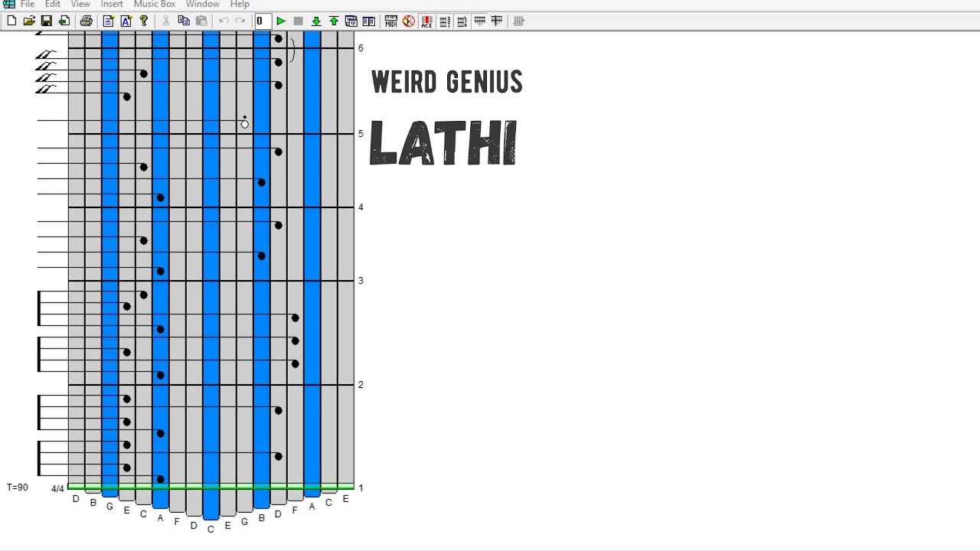Open the View menu
The height and width of the screenshot is (551, 980).
coord(80,4)
